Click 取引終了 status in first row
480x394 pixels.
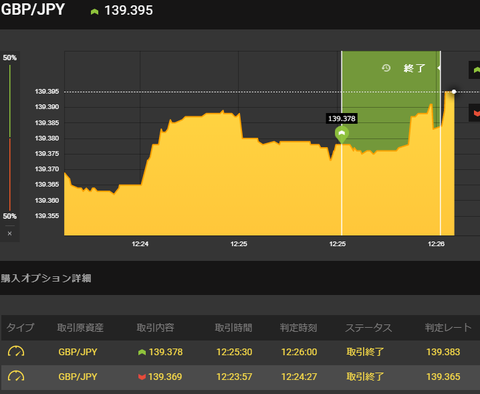pyautogui.click(x=365, y=352)
